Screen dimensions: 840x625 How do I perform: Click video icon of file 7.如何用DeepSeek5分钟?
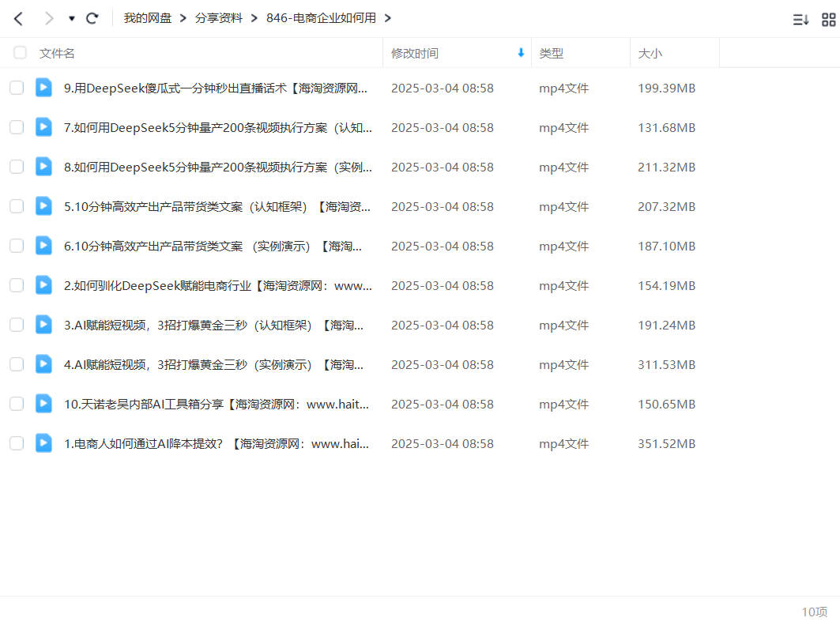(x=44, y=127)
